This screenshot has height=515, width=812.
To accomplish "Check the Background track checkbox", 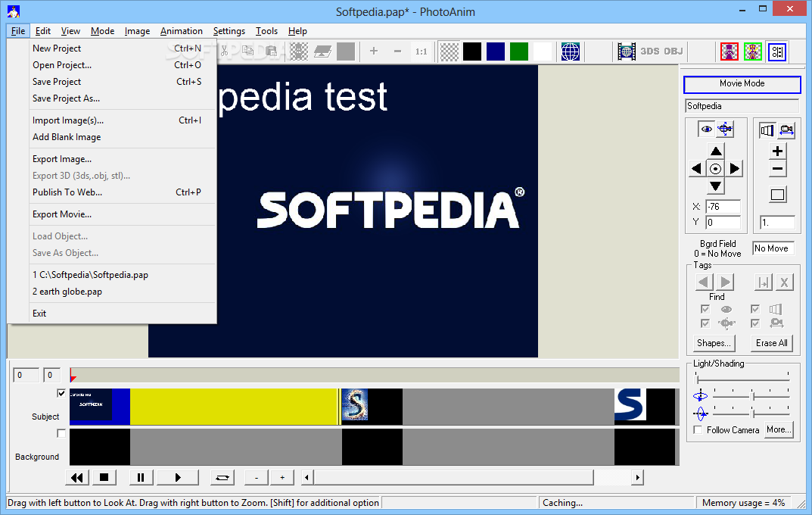I will (x=61, y=433).
